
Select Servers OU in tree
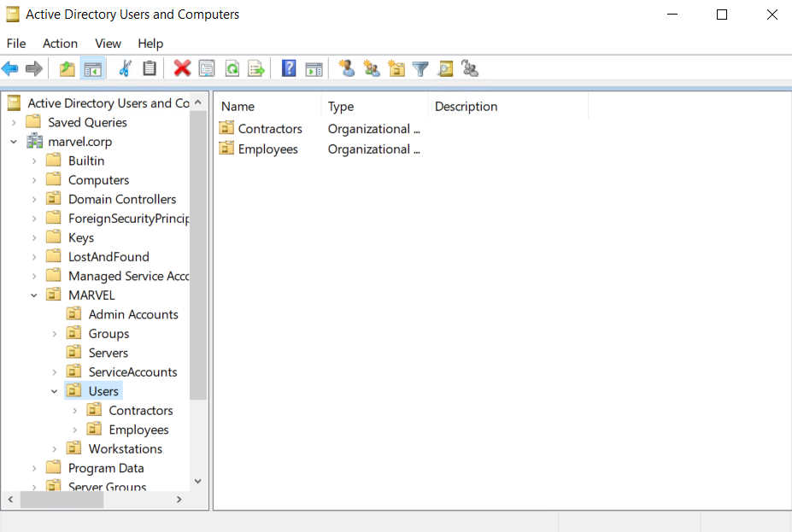point(109,353)
